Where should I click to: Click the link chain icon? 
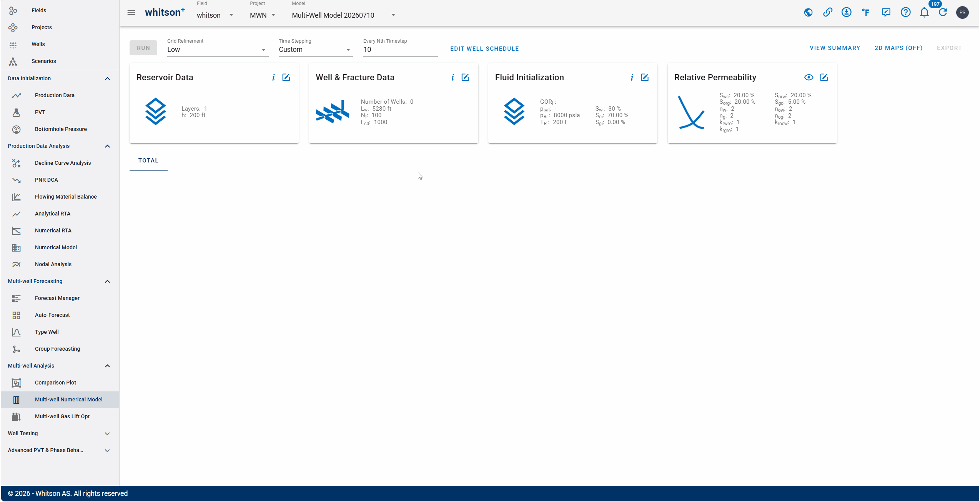[827, 13]
